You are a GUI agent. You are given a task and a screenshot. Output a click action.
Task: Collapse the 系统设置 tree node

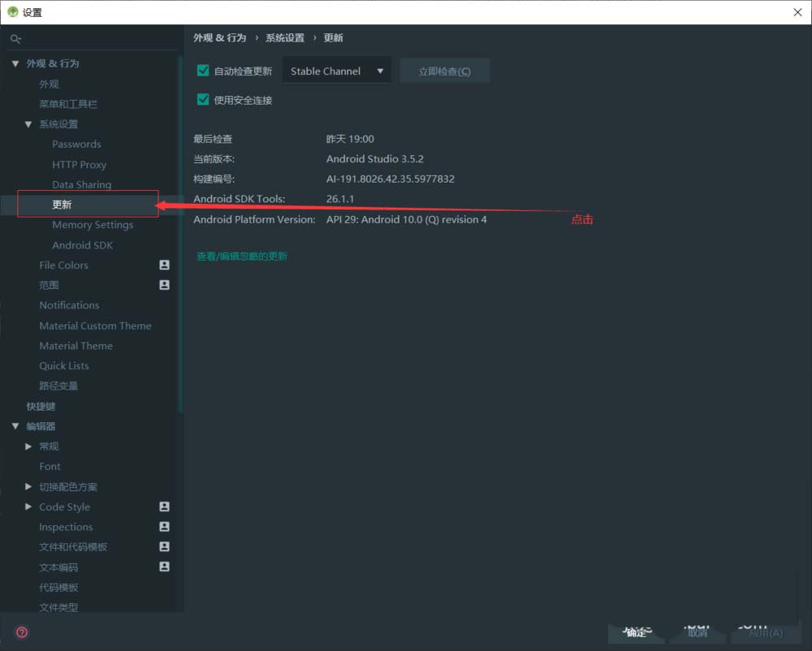(28, 124)
